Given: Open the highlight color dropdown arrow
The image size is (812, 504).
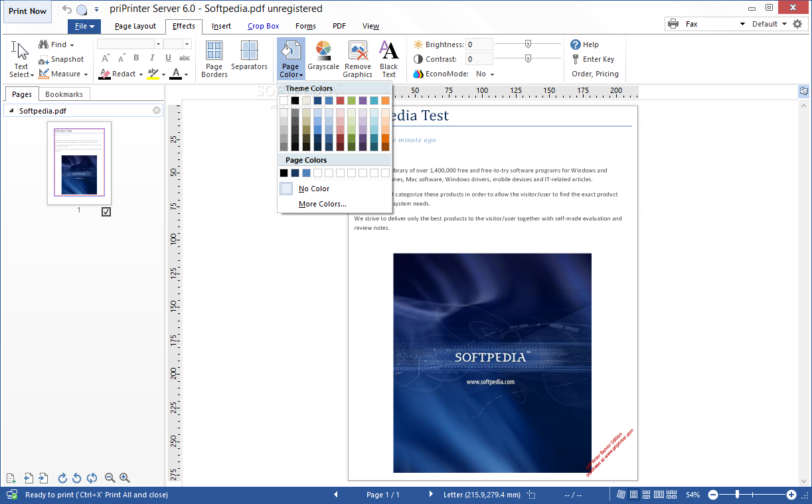Looking at the screenshot, I should (x=163, y=74).
